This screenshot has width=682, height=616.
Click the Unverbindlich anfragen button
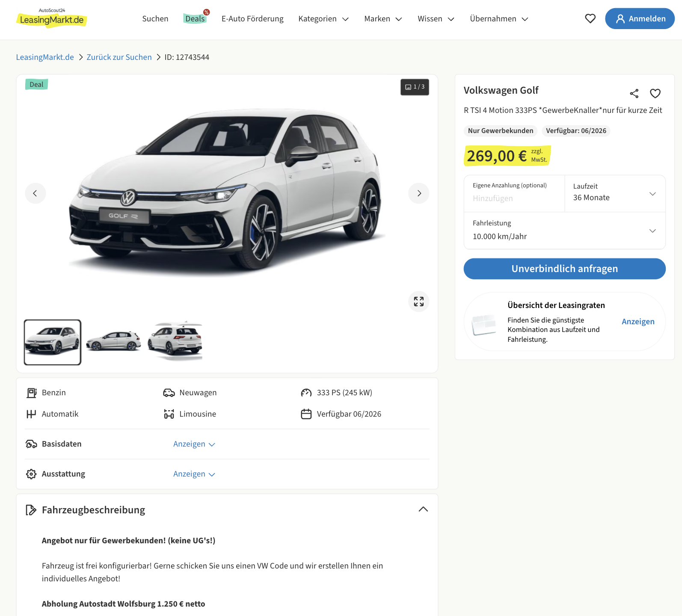564,269
